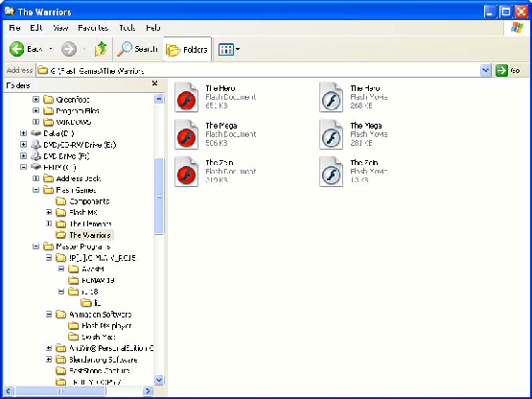Open the Back history dropdown arrow
The width and height of the screenshot is (532, 399).
pyautogui.click(x=51, y=49)
